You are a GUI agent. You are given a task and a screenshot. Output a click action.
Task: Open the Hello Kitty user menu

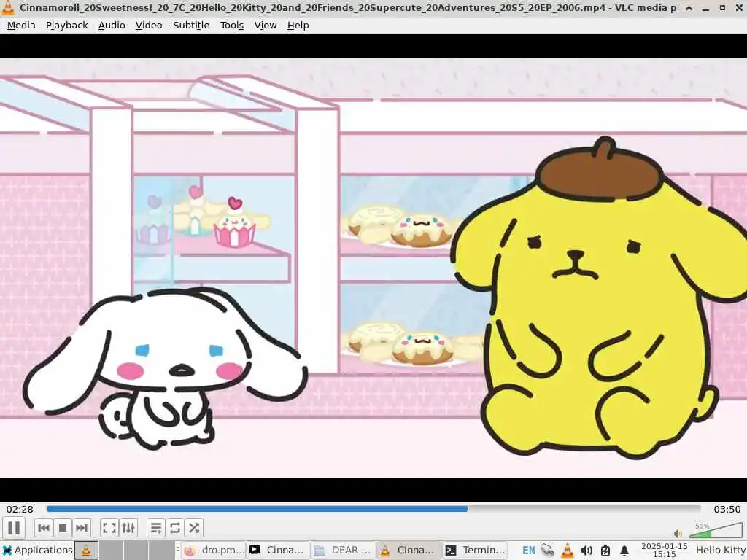click(x=721, y=551)
